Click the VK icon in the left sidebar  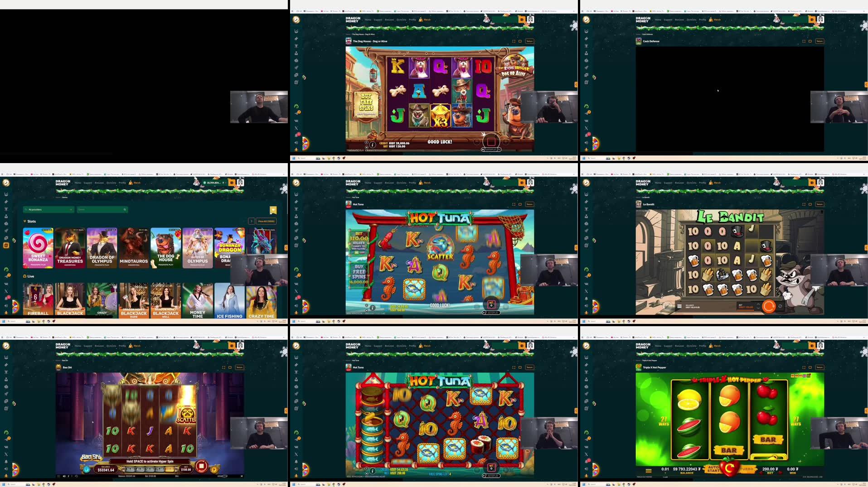[x=6, y=285]
